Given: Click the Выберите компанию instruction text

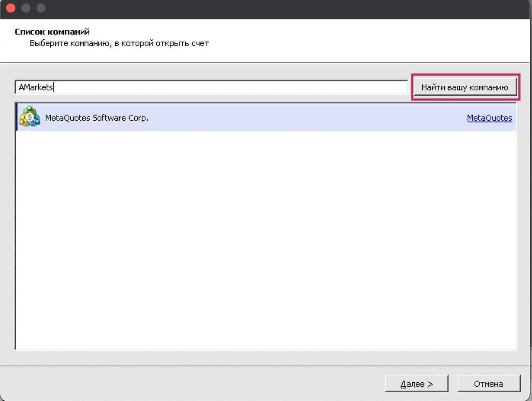Looking at the screenshot, I should pos(119,43).
